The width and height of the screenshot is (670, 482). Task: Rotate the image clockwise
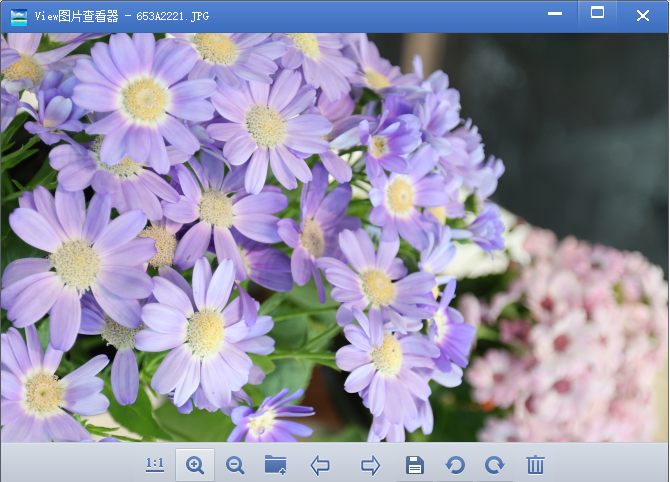coord(494,465)
